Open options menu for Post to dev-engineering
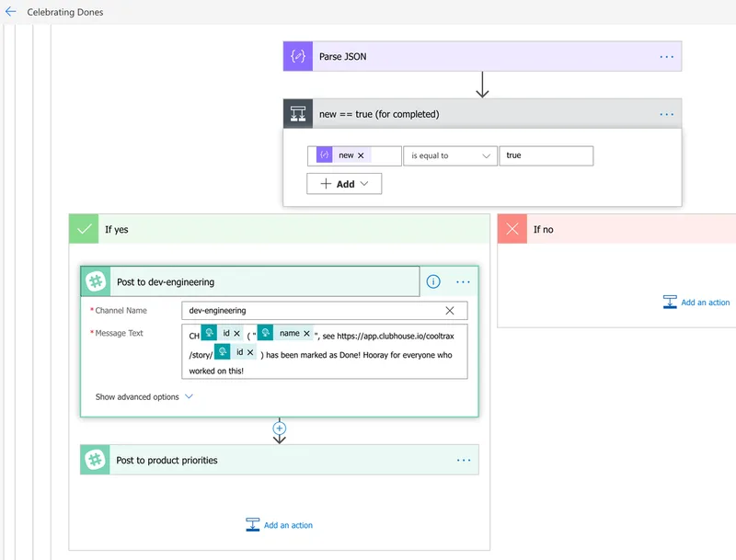The height and width of the screenshot is (560, 736). [463, 282]
